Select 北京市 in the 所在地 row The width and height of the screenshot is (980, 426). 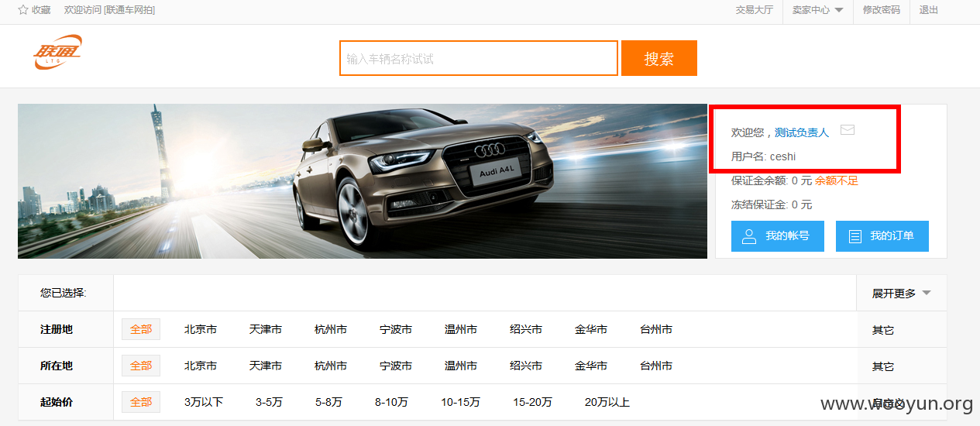201,366
